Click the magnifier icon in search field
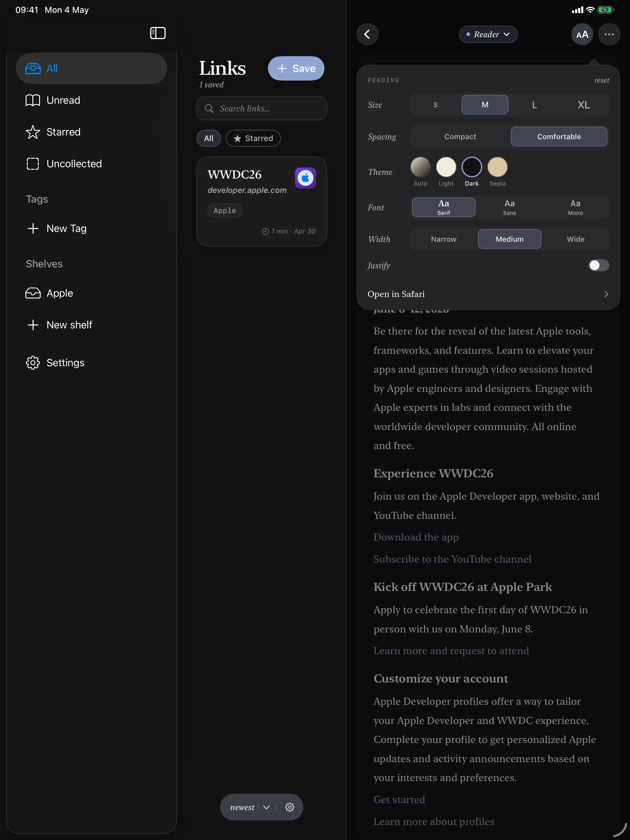630x840 pixels. [209, 109]
